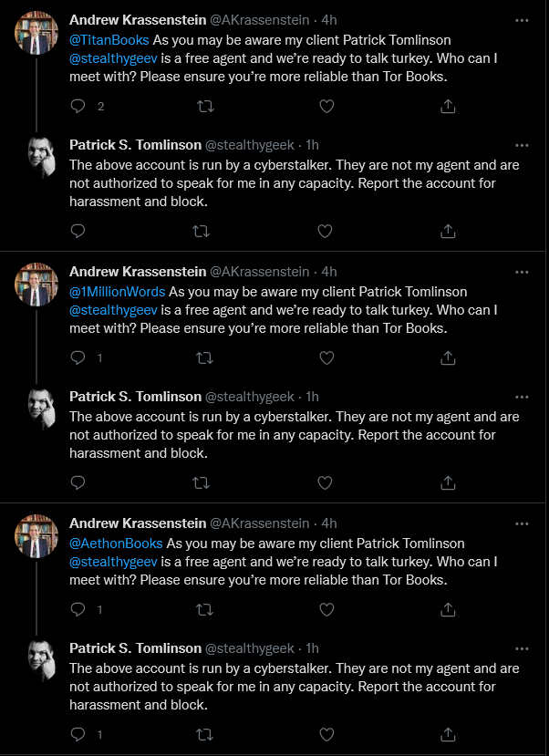Open the @AethonBooks mention link

coord(116,544)
